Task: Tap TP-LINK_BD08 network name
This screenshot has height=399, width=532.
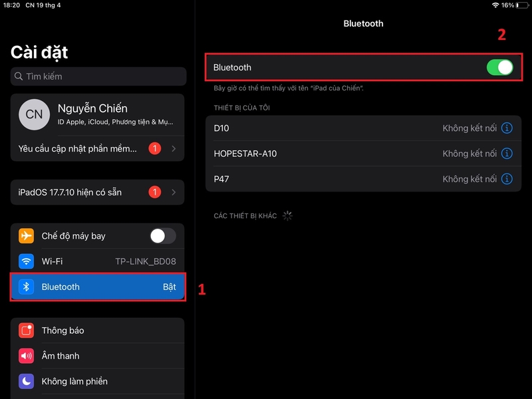Action: pos(146,261)
